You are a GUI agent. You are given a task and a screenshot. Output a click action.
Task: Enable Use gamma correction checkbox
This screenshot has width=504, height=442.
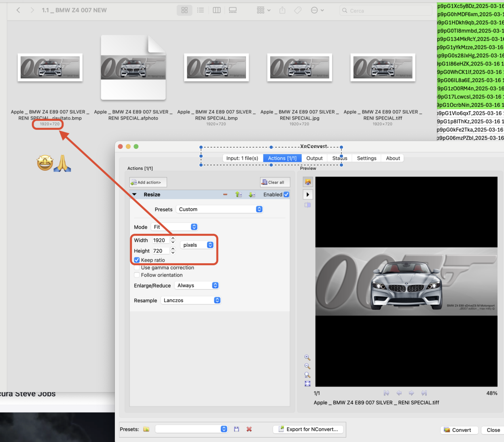(137, 268)
